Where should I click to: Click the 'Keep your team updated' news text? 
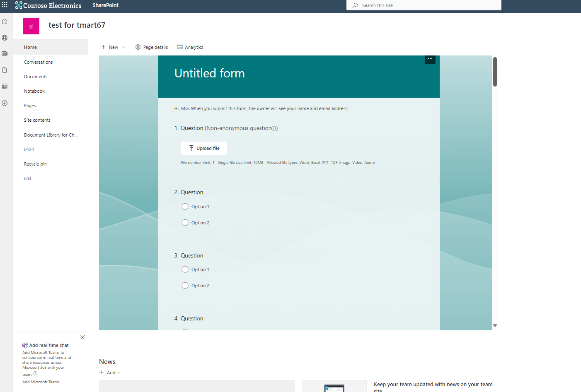point(433,387)
